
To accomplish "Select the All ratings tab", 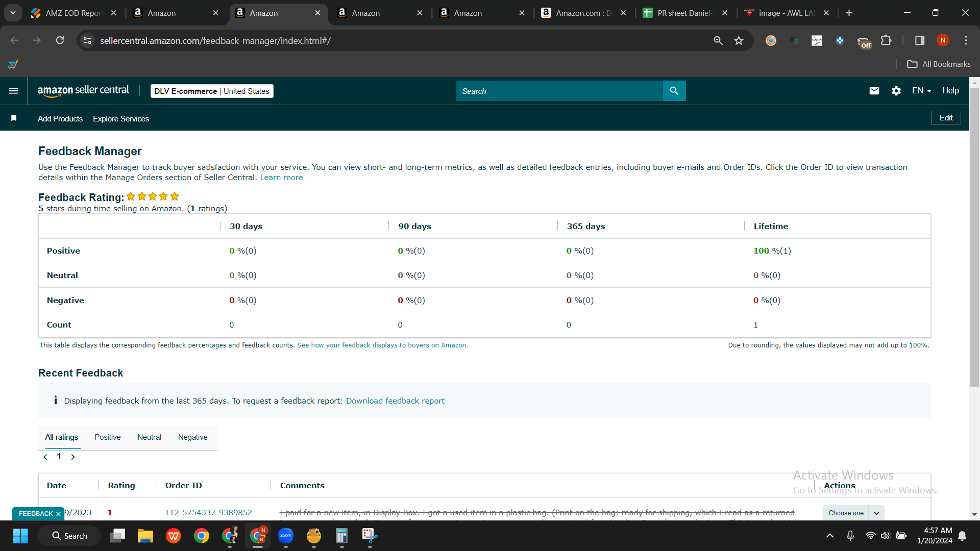I will 62,437.
